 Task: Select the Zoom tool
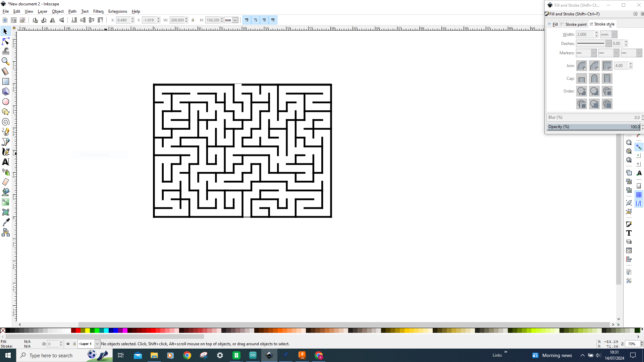coord(5,61)
